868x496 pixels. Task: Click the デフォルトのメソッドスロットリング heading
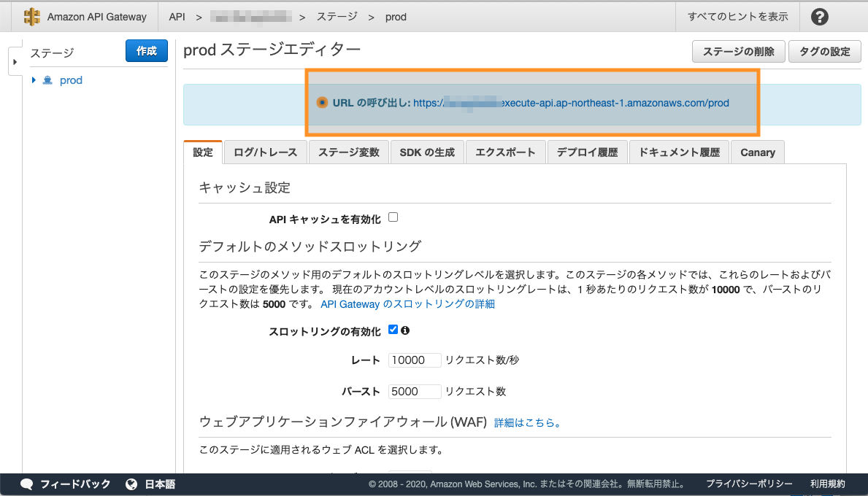(310, 246)
